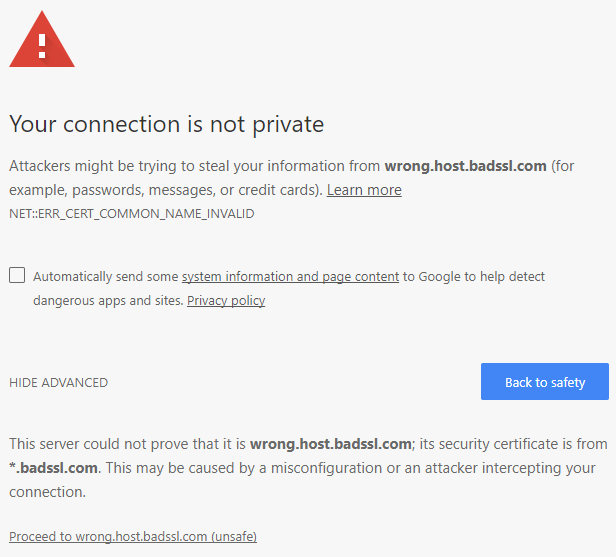Click the bold *.badssl.com certificate name
This screenshot has width=616, height=557.
point(53,468)
